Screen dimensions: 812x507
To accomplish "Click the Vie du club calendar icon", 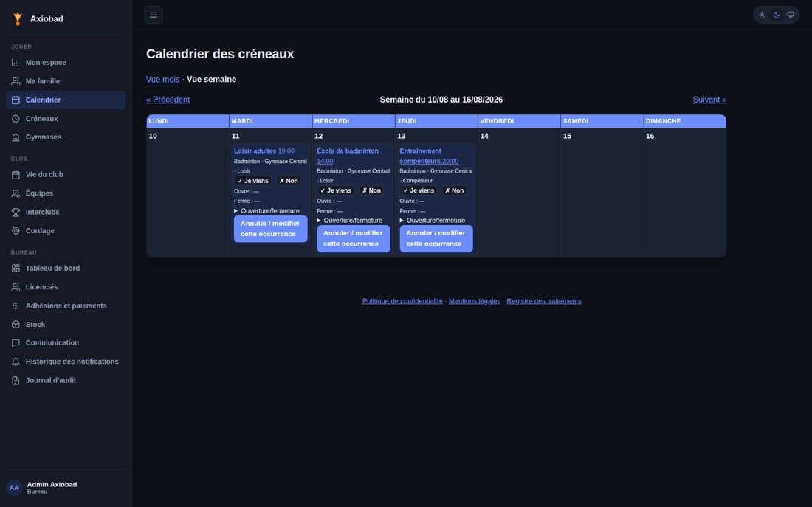I will pyautogui.click(x=16, y=174).
